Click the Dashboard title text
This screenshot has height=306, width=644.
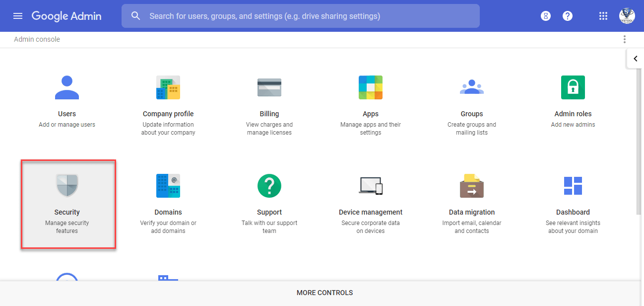[573, 212]
